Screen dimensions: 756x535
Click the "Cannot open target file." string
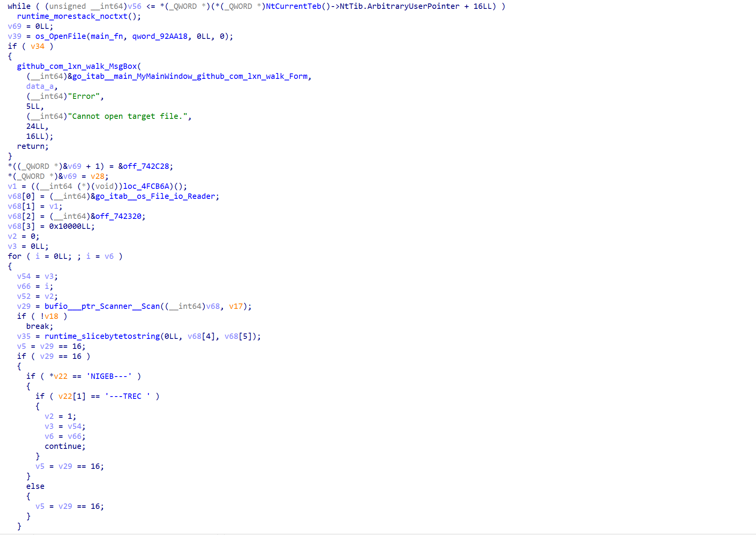coord(129,116)
